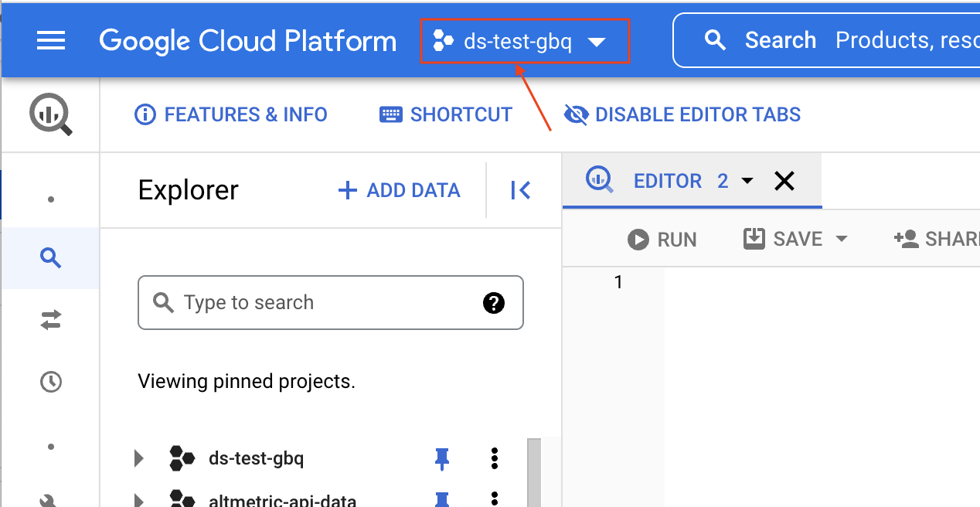Click the Google Cloud Platform logo text
The width and height of the screenshot is (980, 507).
click(x=247, y=41)
